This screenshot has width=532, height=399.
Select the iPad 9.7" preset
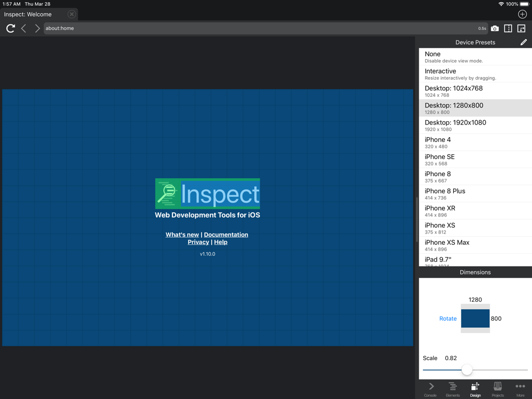[475, 260]
